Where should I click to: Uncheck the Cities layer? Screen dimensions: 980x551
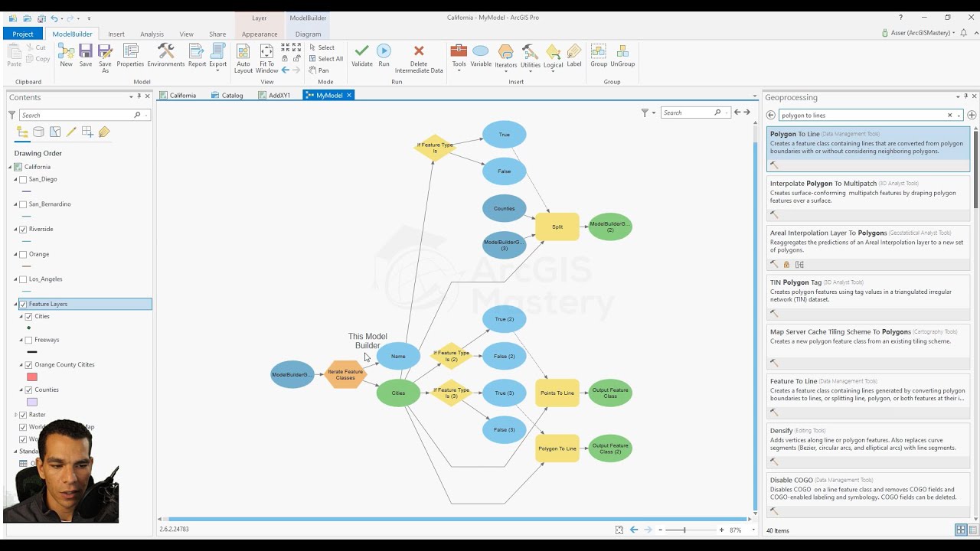[29, 316]
